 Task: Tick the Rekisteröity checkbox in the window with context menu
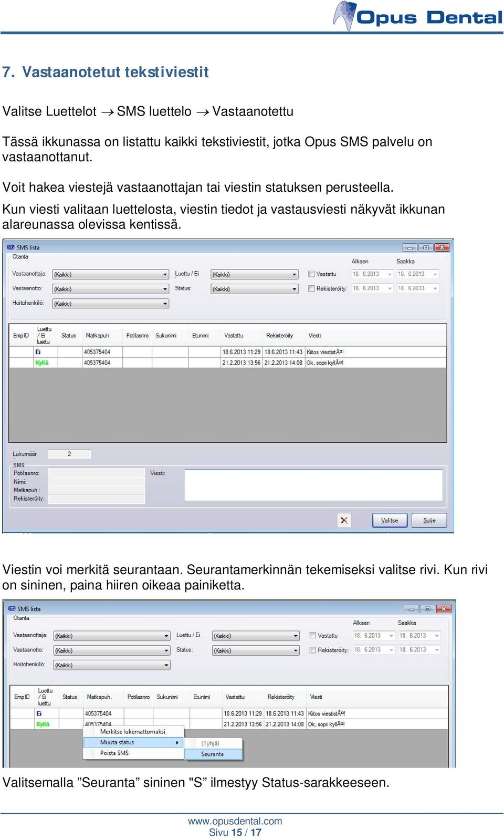(313, 650)
